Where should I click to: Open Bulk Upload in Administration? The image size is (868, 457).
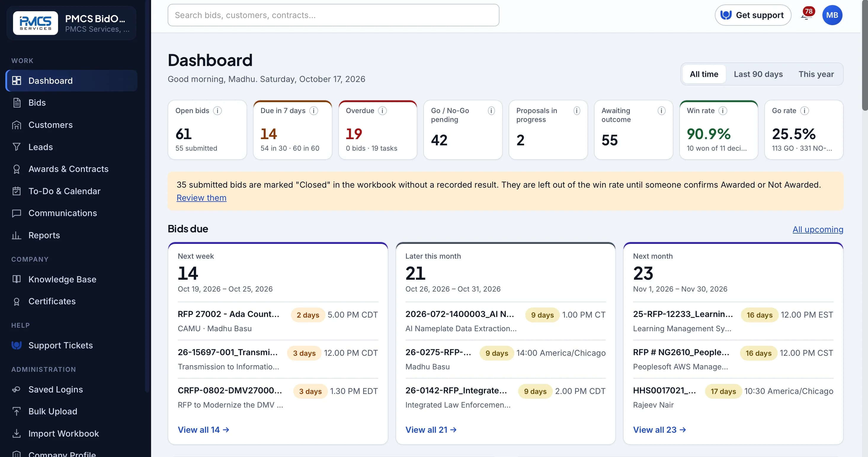click(x=71, y=411)
